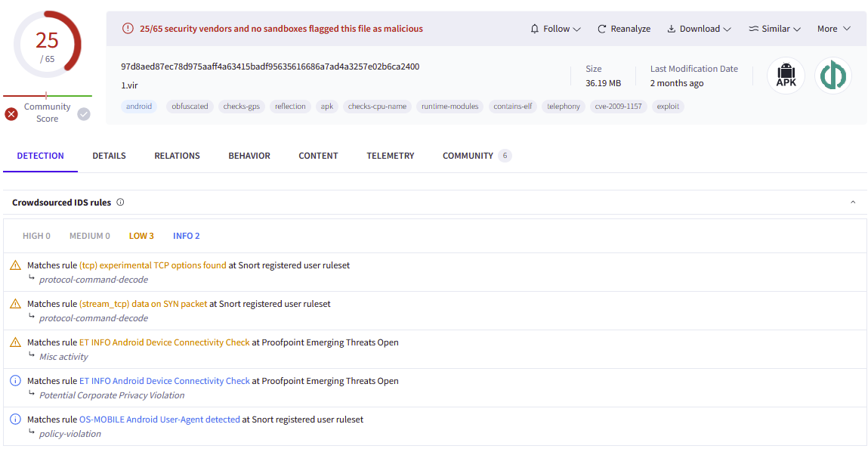Click the cve-2009-1157 tag
The height and width of the screenshot is (452, 868).
coord(618,107)
